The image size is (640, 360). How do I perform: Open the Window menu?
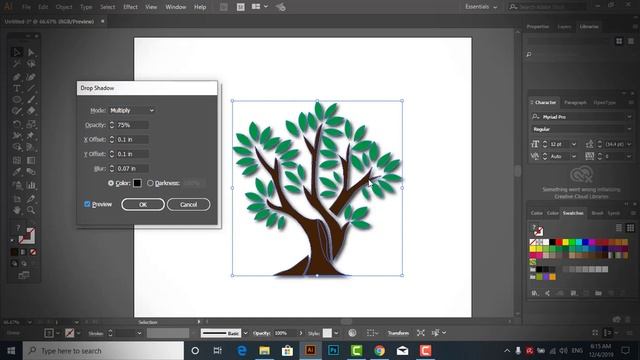pyautogui.click(x=176, y=7)
